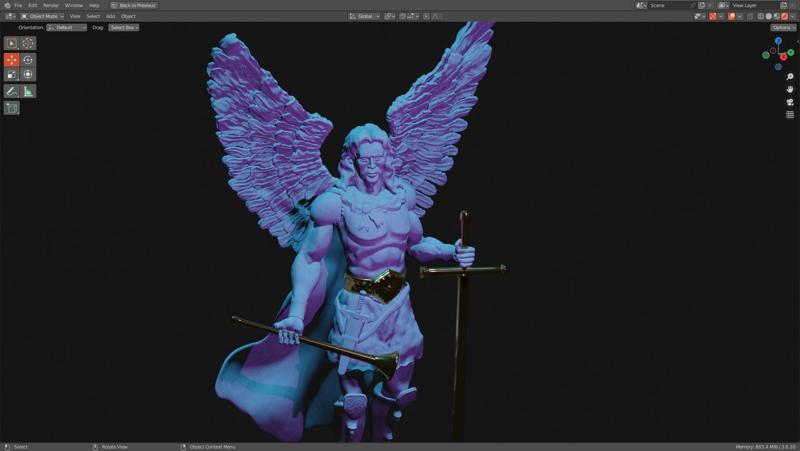
Task: Select the Add Cube tool
Action: click(x=12, y=108)
